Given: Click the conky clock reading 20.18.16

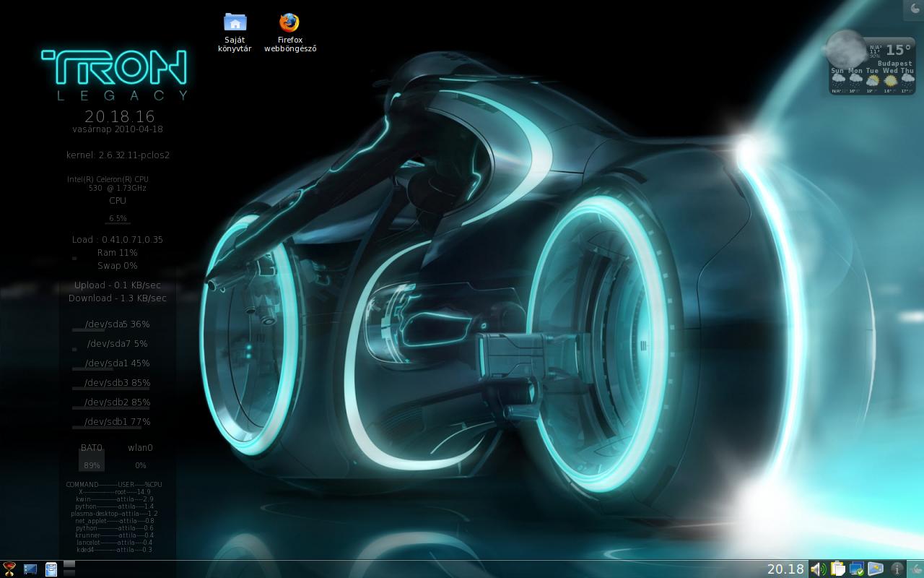Looking at the screenshot, I should (119, 116).
